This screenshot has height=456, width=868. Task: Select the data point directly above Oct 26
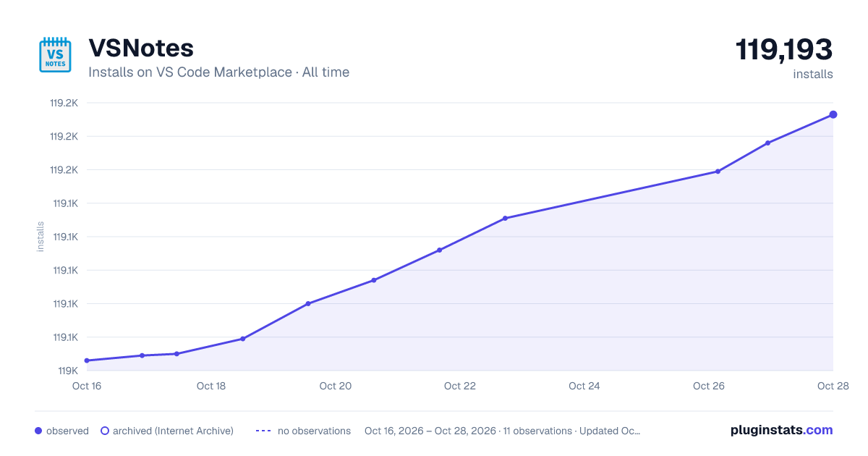point(718,172)
